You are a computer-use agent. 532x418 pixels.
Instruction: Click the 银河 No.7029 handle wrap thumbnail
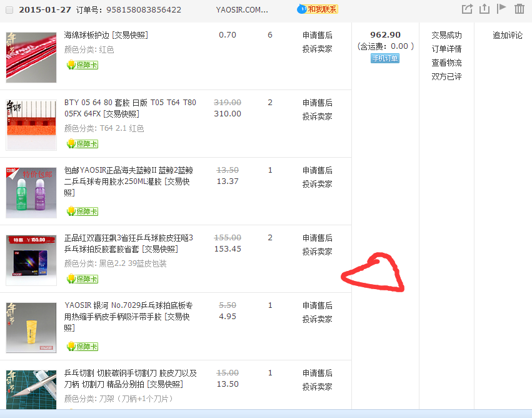(x=31, y=328)
